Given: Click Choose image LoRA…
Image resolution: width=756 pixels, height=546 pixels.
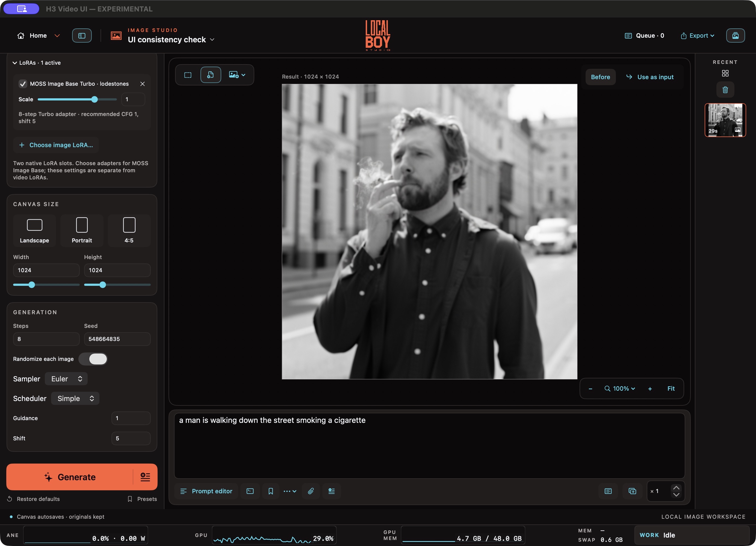Looking at the screenshot, I should click(x=56, y=145).
